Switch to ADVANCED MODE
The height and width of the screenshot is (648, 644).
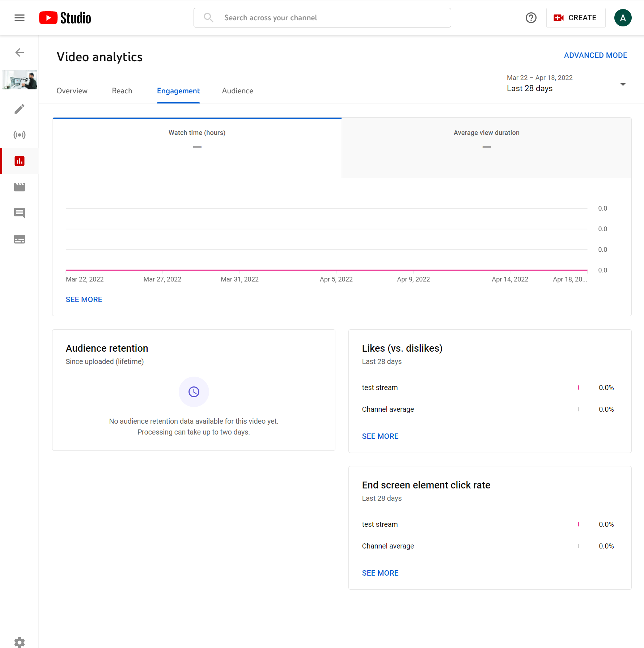pyautogui.click(x=596, y=55)
